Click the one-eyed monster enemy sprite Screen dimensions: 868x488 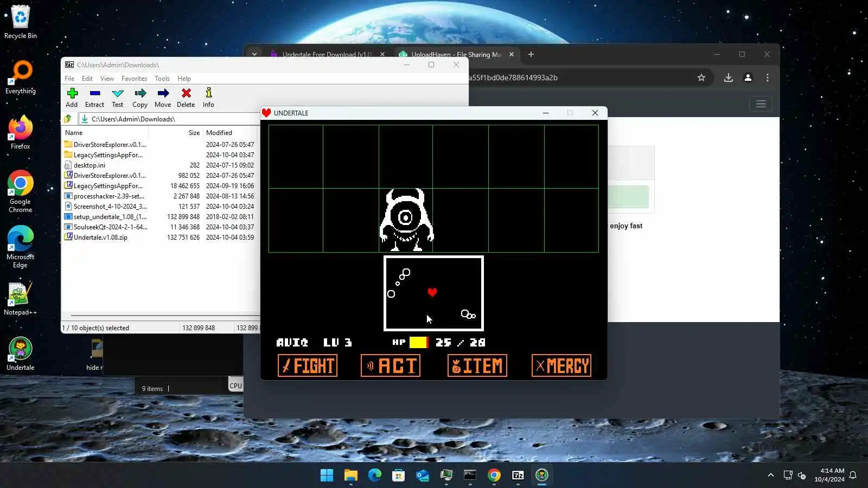(x=406, y=220)
